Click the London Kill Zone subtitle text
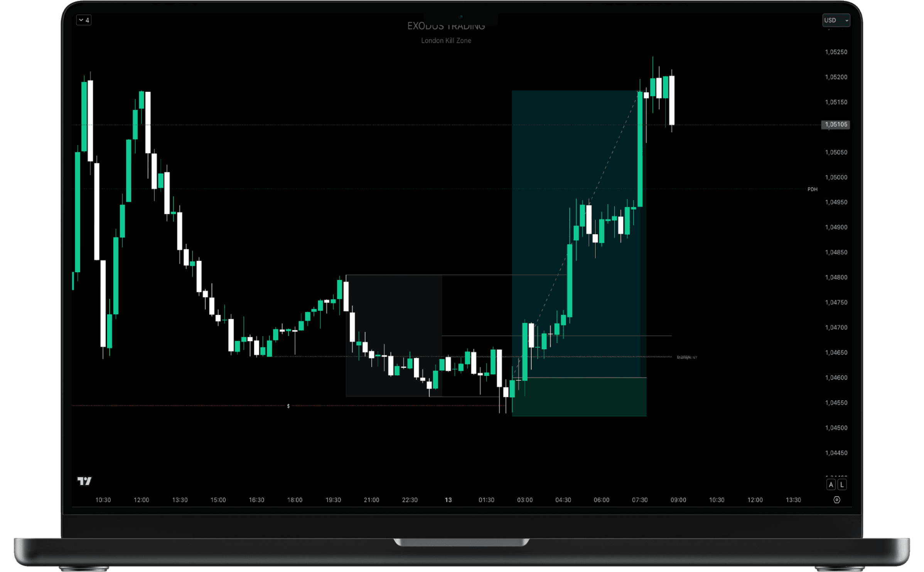 (x=446, y=40)
